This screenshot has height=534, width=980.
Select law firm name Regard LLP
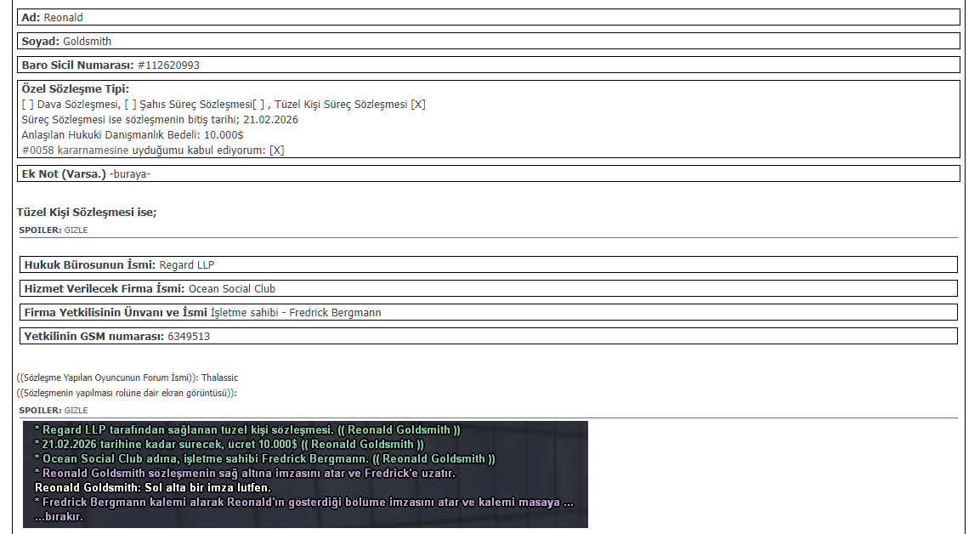tap(187, 265)
